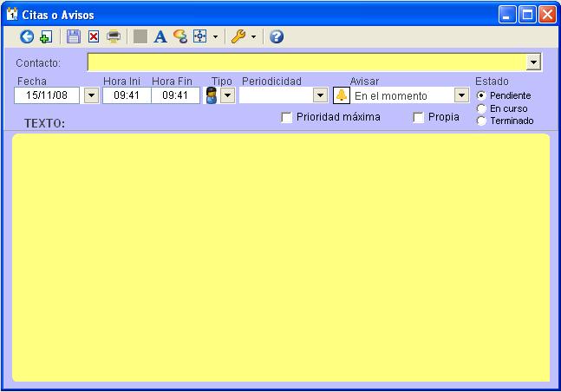Check the Prioridad máxima checkbox
Image resolution: width=561 pixels, height=392 pixels.
tap(287, 117)
